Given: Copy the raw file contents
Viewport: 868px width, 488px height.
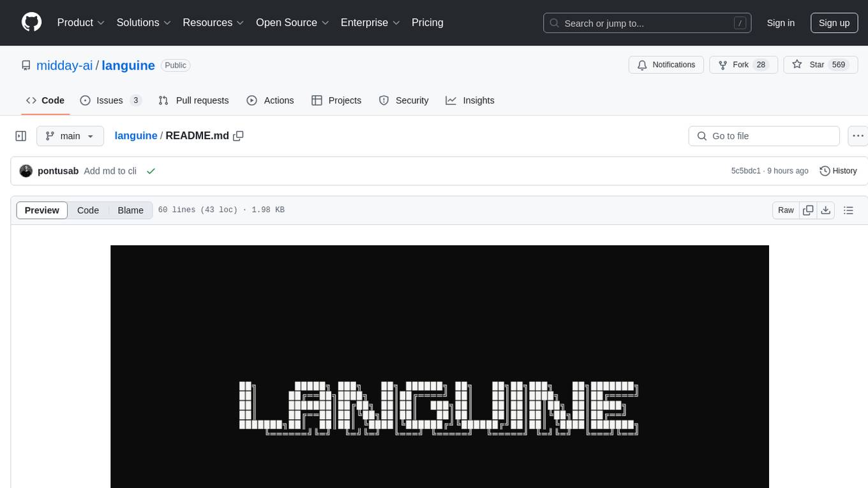Looking at the screenshot, I should (x=808, y=210).
